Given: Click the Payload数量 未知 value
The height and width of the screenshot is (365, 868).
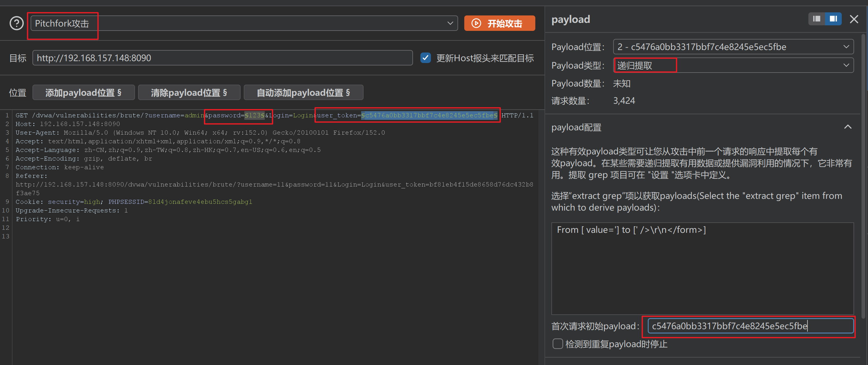Looking at the screenshot, I should point(622,83).
